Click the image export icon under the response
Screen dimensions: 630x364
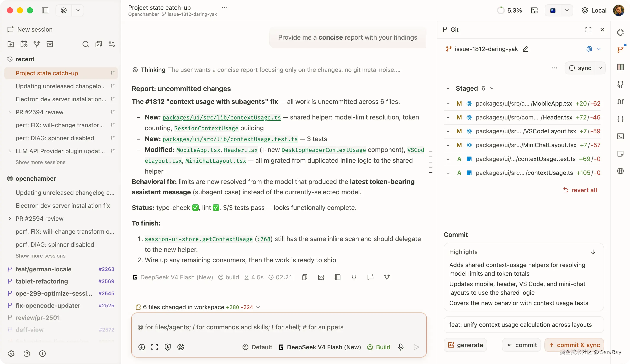(321, 277)
